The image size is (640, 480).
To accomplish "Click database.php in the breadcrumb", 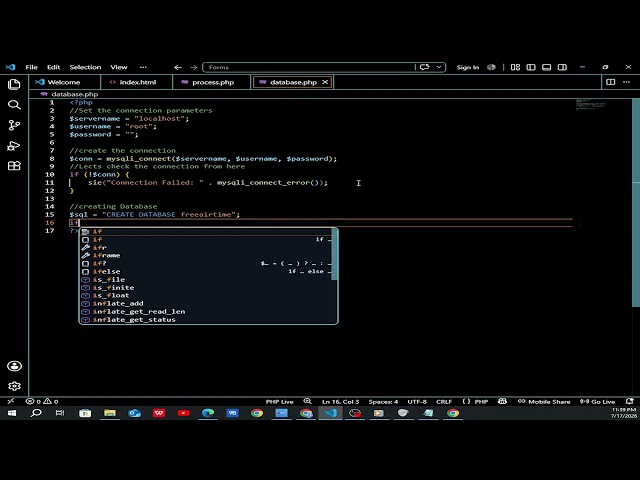I will click(x=74, y=94).
